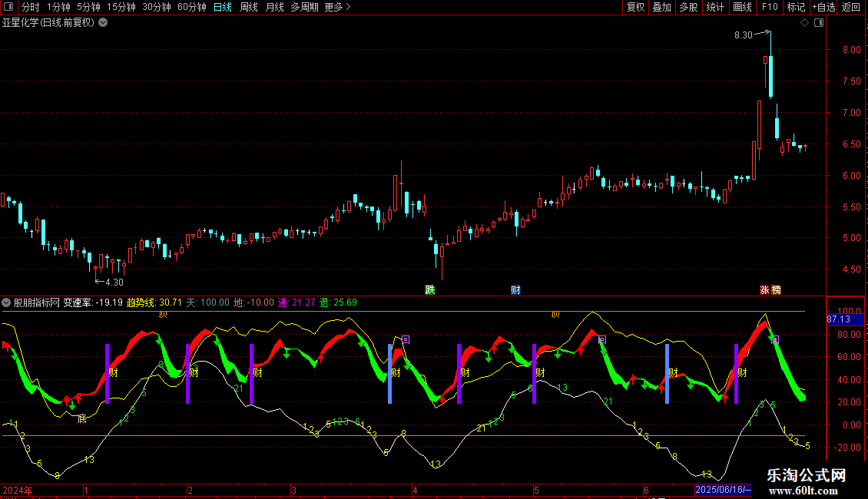Click the diamond icon above the price axis
Image resolution: width=868 pixels, height=499 pixels.
coord(804,23)
